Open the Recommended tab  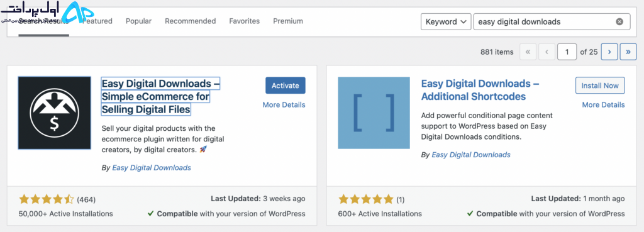coord(190,21)
